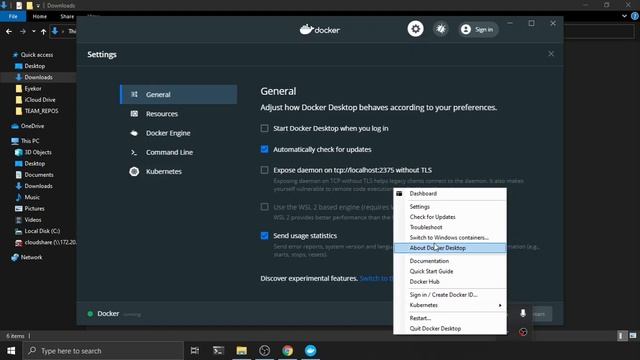640x360 pixels.
Task: Open Local Disk (C:) in sidebar
Action: (42, 231)
